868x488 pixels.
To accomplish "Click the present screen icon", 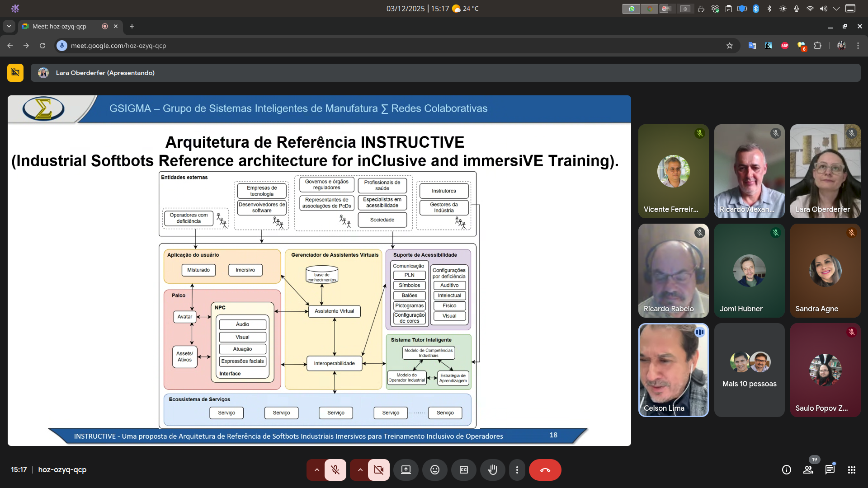I will pyautogui.click(x=406, y=470).
